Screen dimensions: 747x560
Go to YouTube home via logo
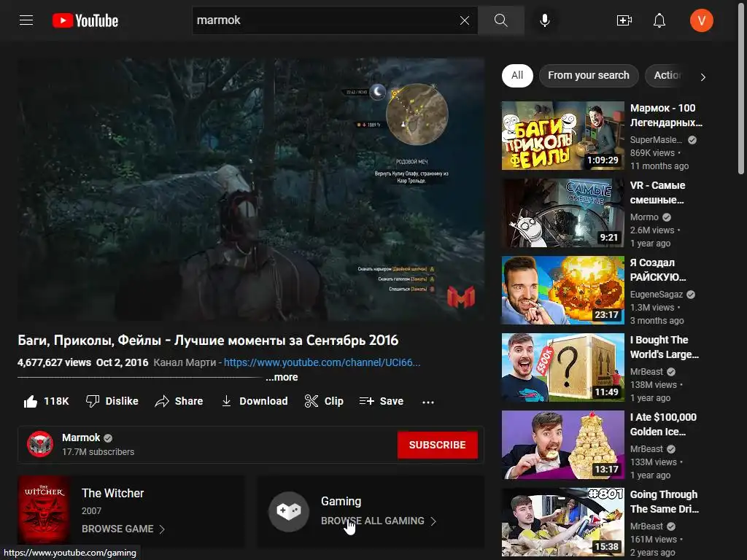coord(85,20)
